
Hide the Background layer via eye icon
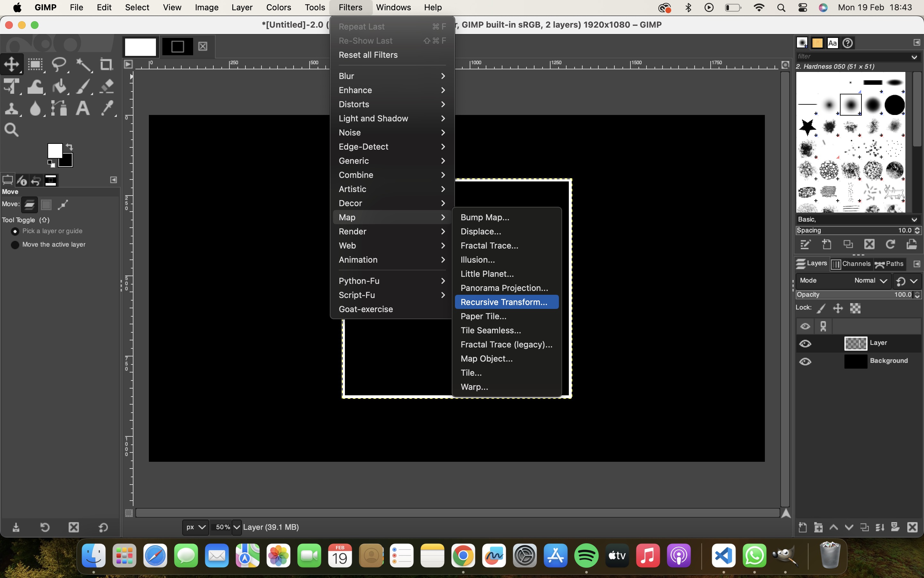coord(805,362)
